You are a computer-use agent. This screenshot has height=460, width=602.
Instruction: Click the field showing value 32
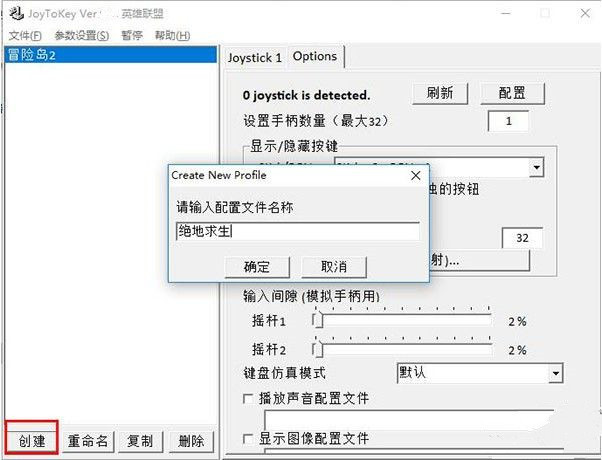[522, 238]
